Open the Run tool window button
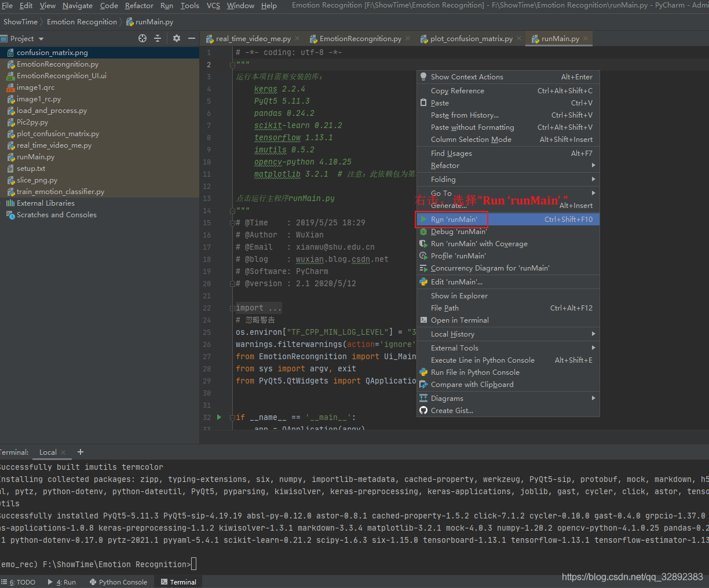The height and width of the screenshot is (588, 709). pyautogui.click(x=62, y=582)
